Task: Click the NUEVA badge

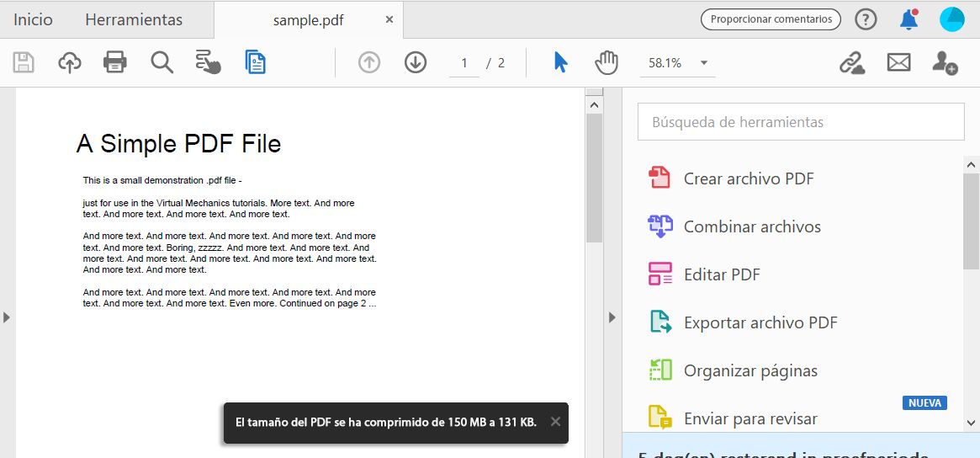Action: pyautogui.click(x=924, y=403)
